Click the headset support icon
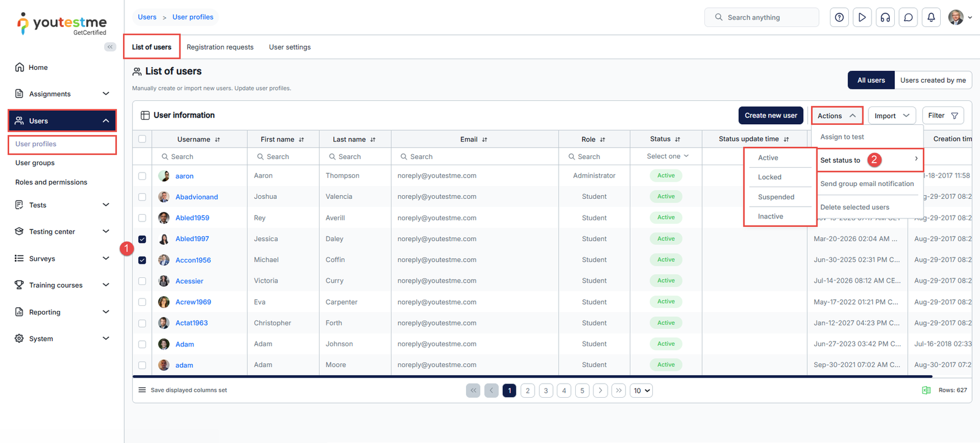This screenshot has width=980, height=443. pos(885,18)
